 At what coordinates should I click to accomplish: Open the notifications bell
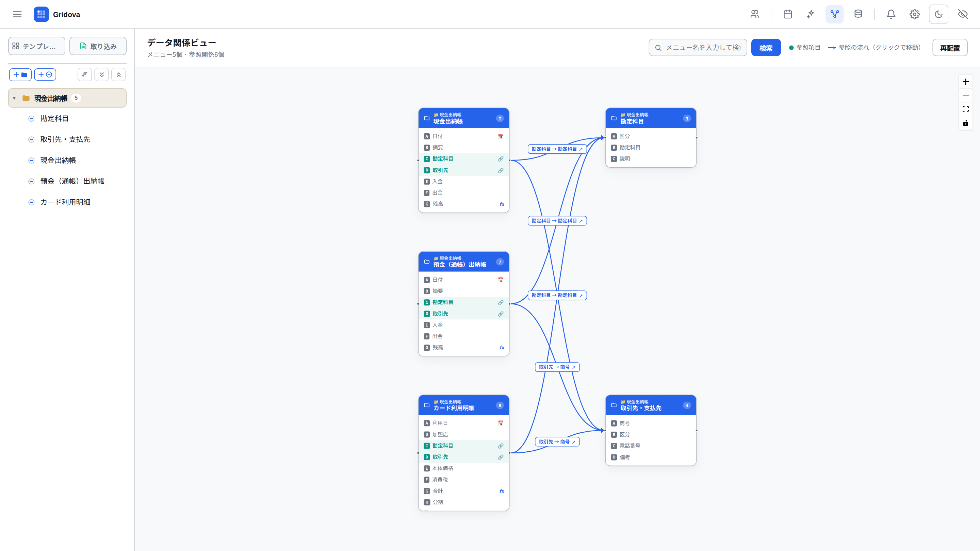pos(891,14)
